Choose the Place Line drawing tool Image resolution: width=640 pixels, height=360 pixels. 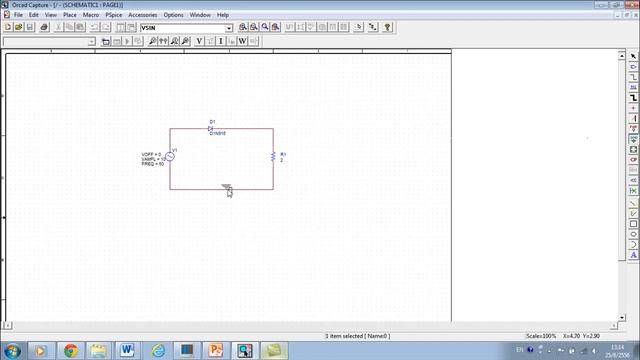[633, 203]
